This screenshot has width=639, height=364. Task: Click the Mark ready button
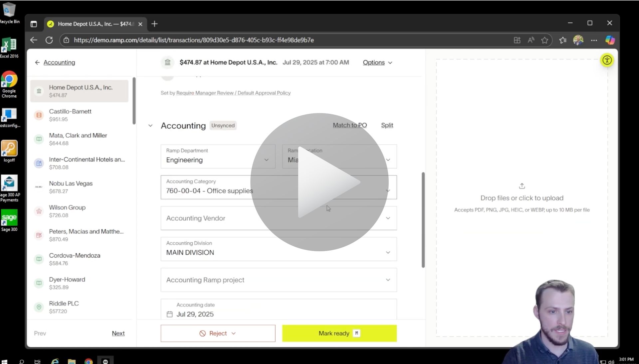[339, 333]
